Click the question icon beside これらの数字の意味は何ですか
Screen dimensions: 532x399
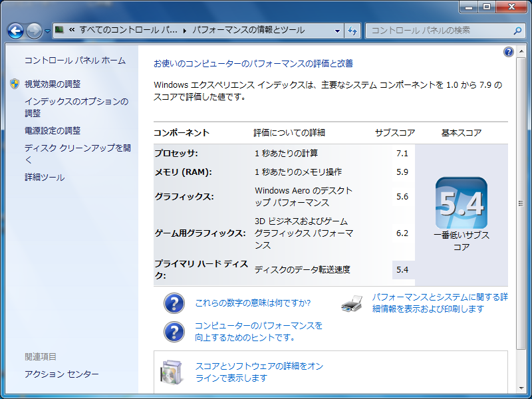174,303
